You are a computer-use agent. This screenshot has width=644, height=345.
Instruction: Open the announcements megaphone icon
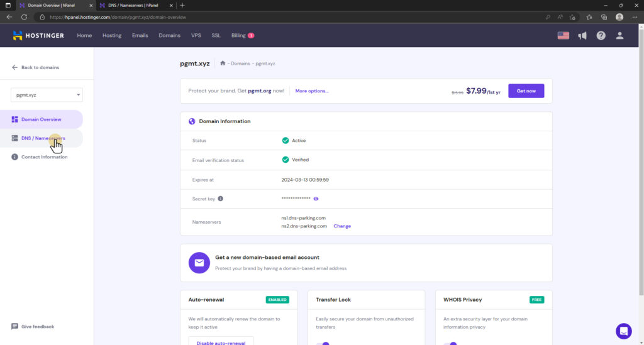(x=582, y=36)
